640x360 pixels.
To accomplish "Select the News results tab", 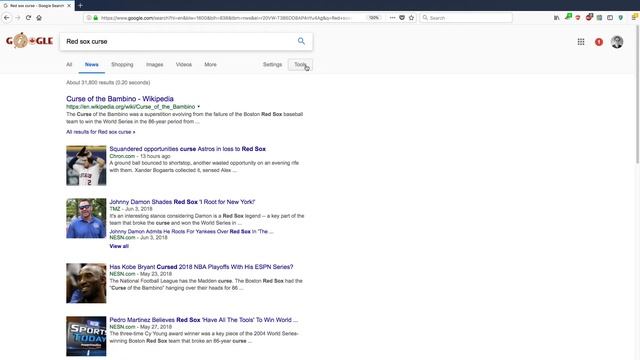I will point(91,64).
